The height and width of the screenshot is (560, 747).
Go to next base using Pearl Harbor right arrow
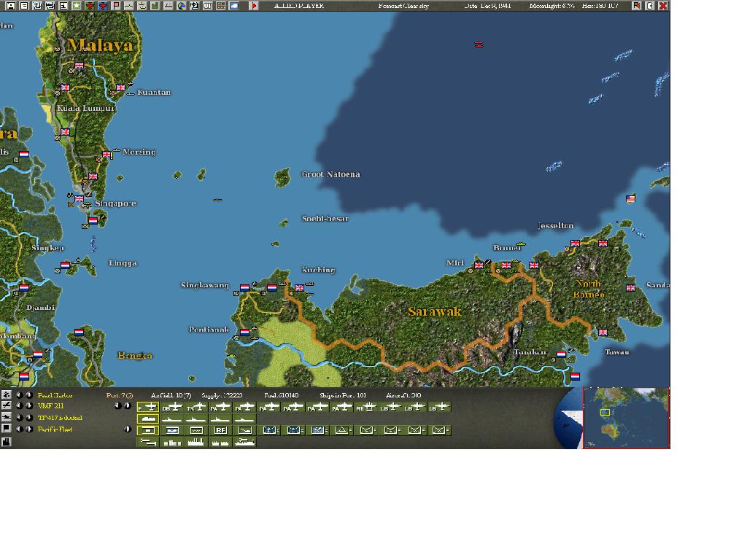click(x=29, y=394)
